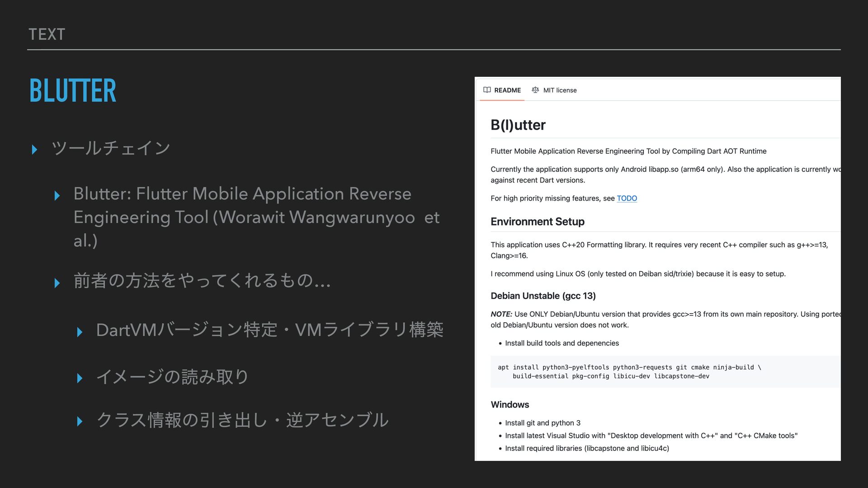Click the blue bullet arrow beside イメージの読み取り
Screen dimensions: 868x488
80,378
